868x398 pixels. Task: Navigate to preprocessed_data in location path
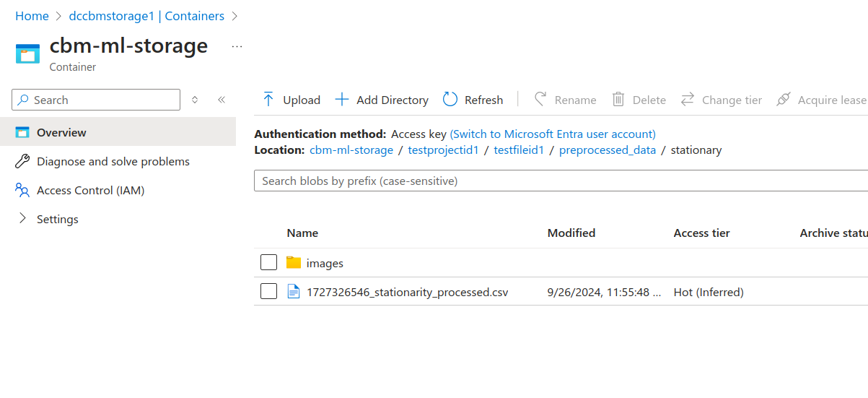coord(607,150)
